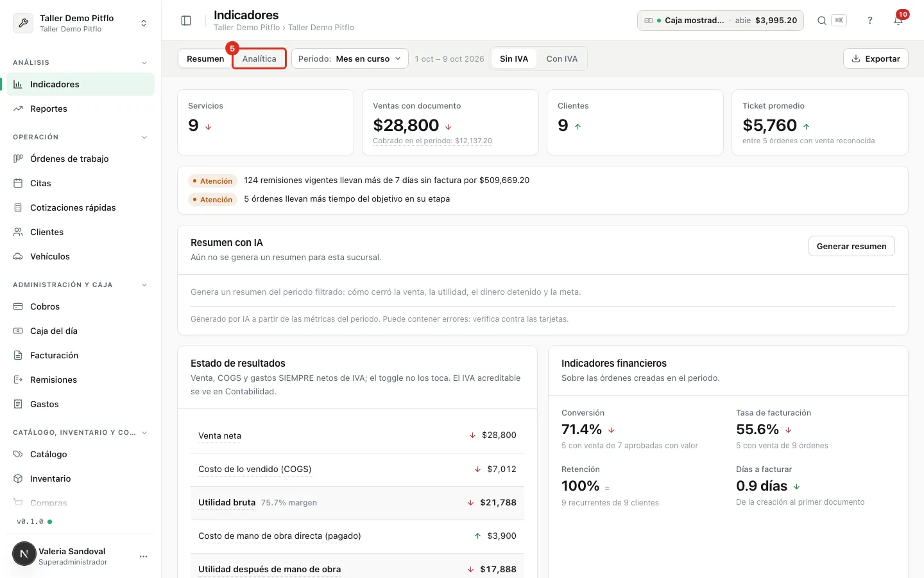The width and height of the screenshot is (924, 578).
Task: Toggle the sidebar panel icon
Action: pos(186,21)
